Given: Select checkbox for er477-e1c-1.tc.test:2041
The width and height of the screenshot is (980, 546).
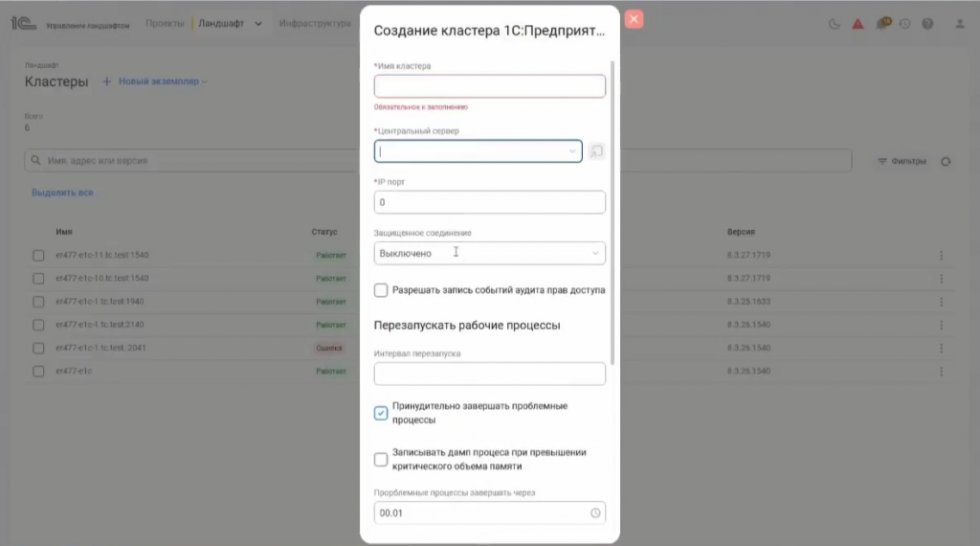Looking at the screenshot, I should tap(38, 348).
